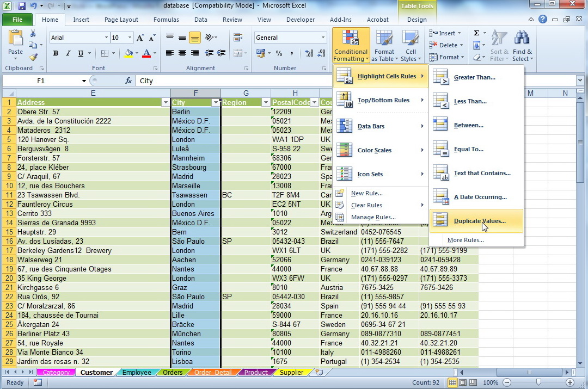Open Cell Styles gallery
Viewport: 588px width, 389px height.
[x=411, y=46]
